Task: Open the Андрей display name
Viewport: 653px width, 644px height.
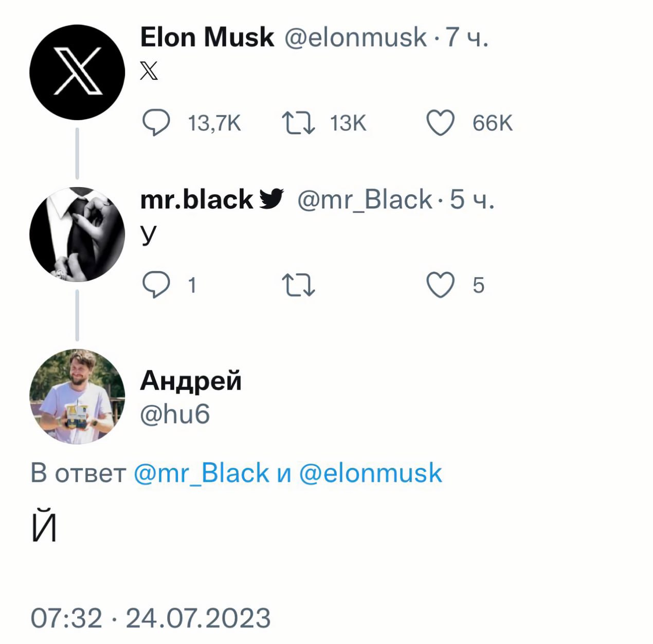Action: click(x=191, y=381)
